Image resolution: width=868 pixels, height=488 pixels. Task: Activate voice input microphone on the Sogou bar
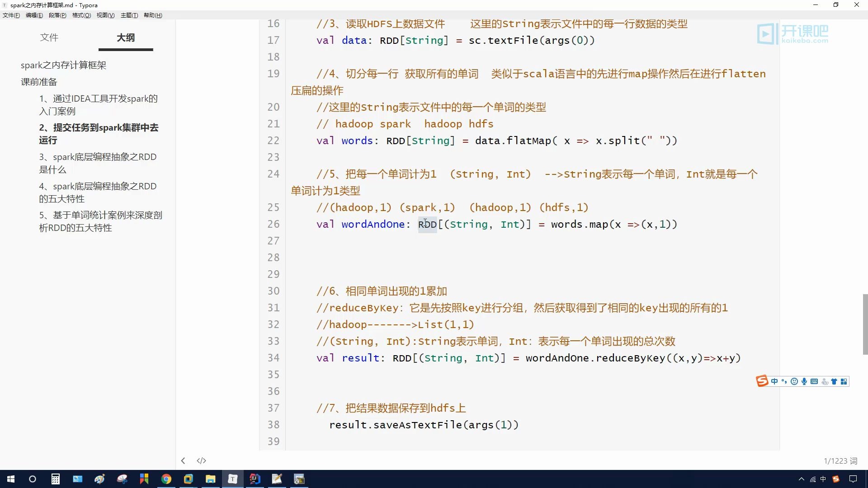click(x=804, y=381)
